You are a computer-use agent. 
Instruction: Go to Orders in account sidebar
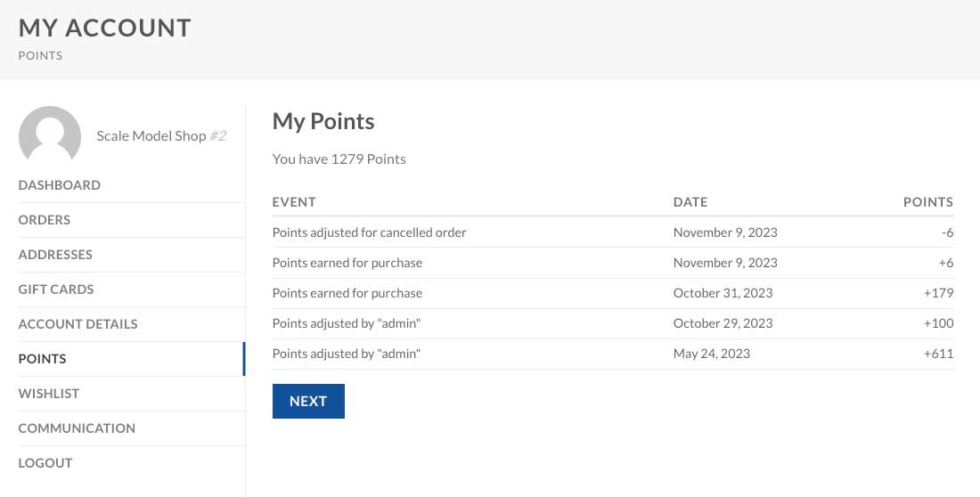pos(45,220)
